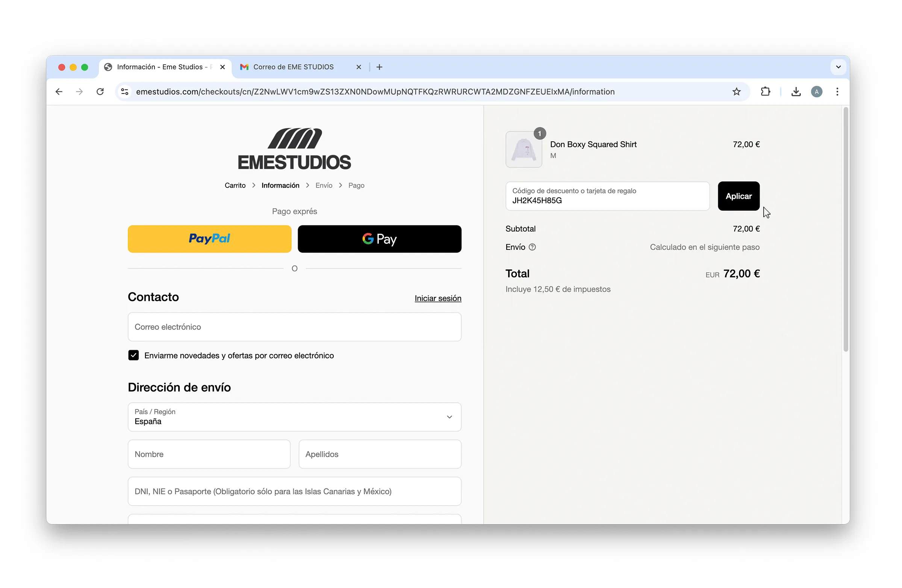Click the Envío help question-mark icon
The height and width of the screenshot is (588, 902).
point(532,247)
